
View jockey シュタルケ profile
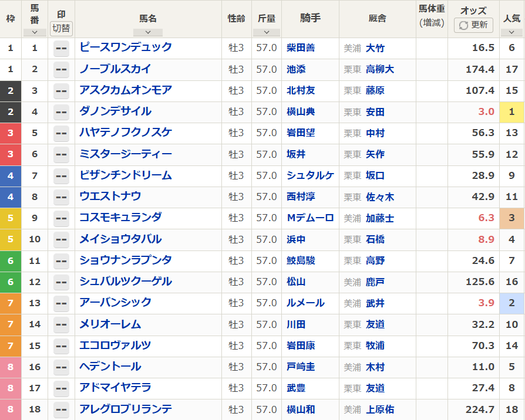coord(311,175)
